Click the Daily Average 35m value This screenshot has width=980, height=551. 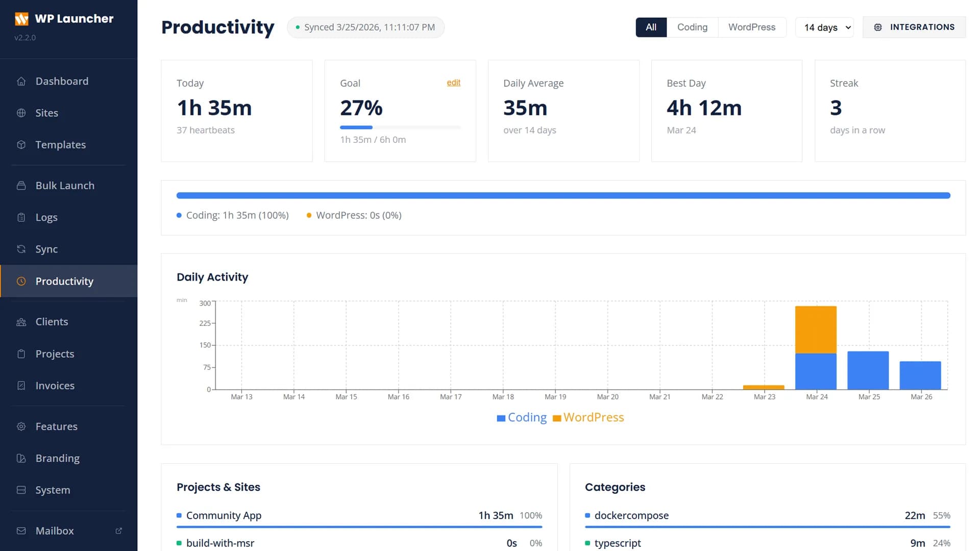click(x=525, y=108)
